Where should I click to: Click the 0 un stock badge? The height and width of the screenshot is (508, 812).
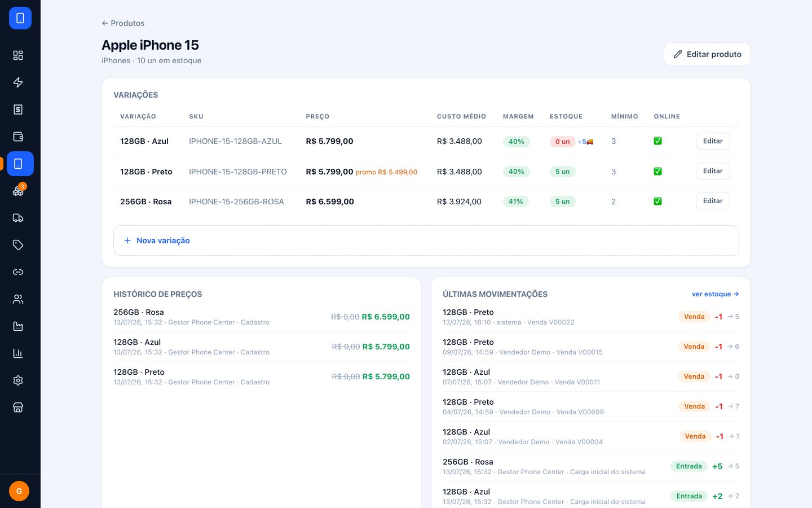tap(562, 142)
